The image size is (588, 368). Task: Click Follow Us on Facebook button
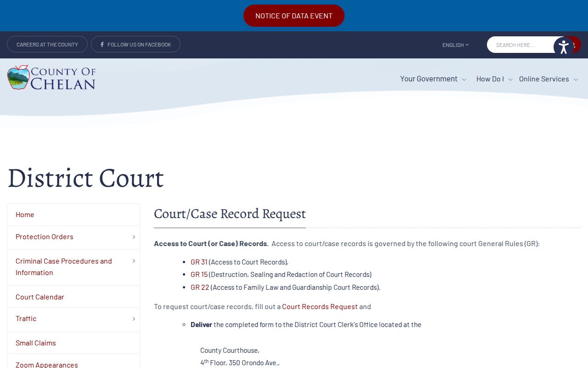tap(136, 44)
